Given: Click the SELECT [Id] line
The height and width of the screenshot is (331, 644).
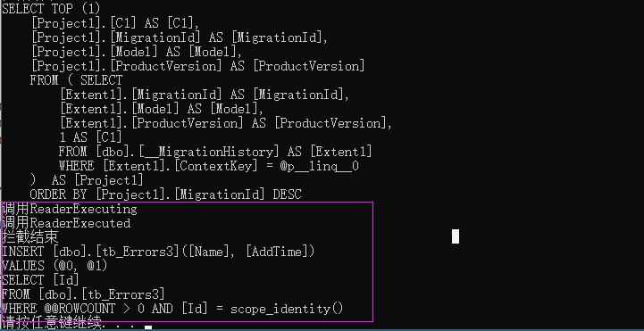Looking at the screenshot, I should (40, 280).
